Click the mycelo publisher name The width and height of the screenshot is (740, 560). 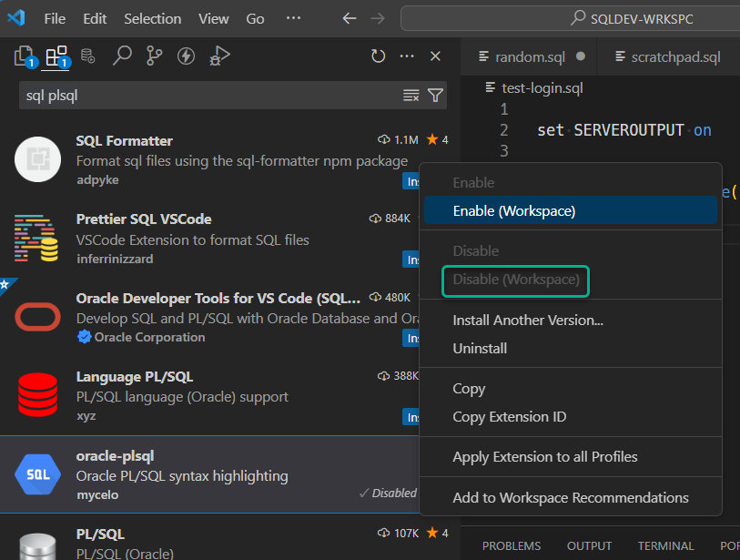pyautogui.click(x=97, y=494)
